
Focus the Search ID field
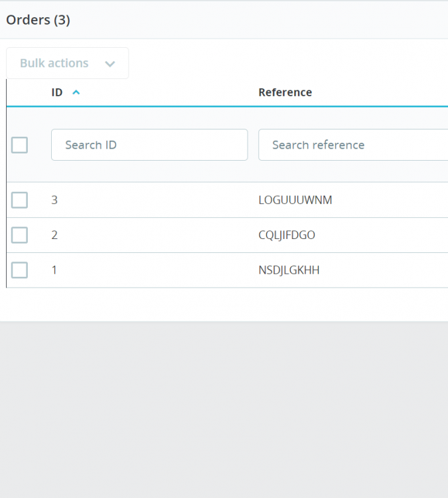click(149, 145)
